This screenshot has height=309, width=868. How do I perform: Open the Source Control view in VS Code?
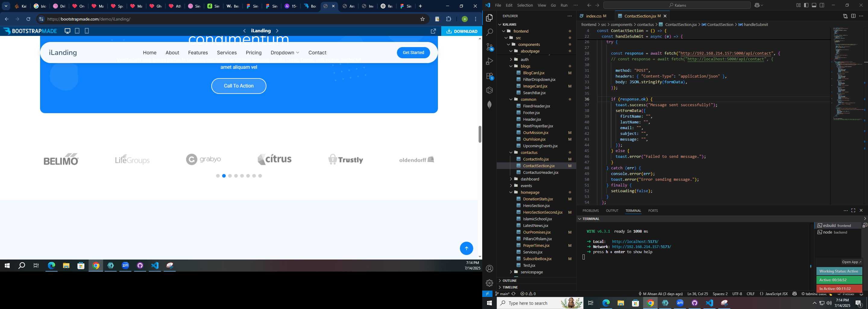coord(489,47)
